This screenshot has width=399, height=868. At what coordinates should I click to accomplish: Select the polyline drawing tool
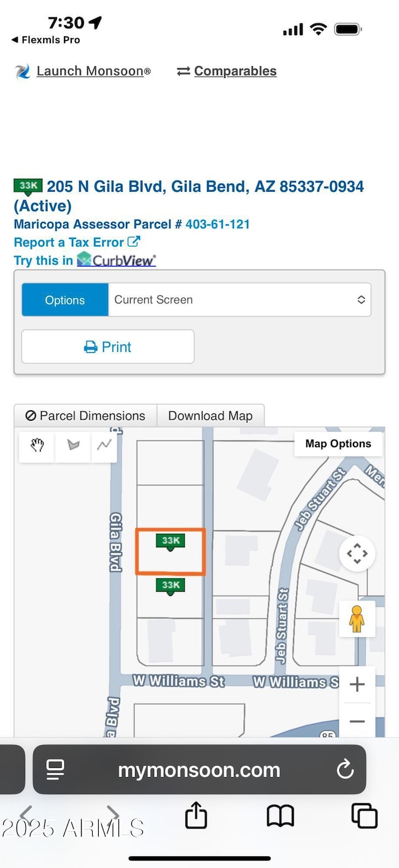104,445
